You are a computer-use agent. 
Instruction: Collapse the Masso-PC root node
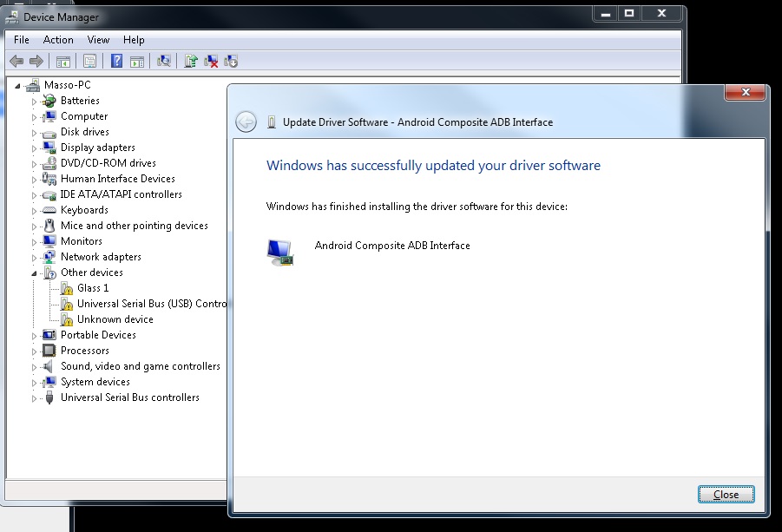[18, 86]
